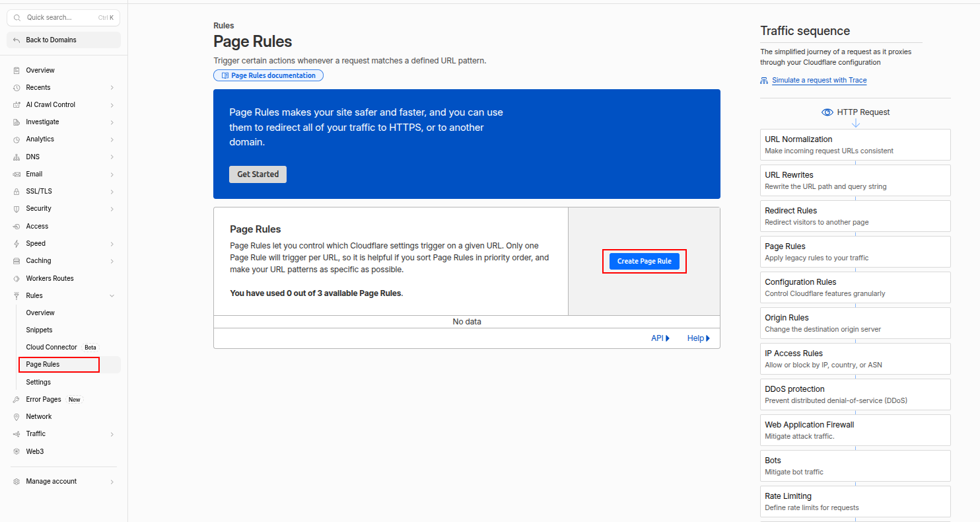The width and height of the screenshot is (980, 522).
Task: Click the Email envelope icon
Action: tap(17, 174)
